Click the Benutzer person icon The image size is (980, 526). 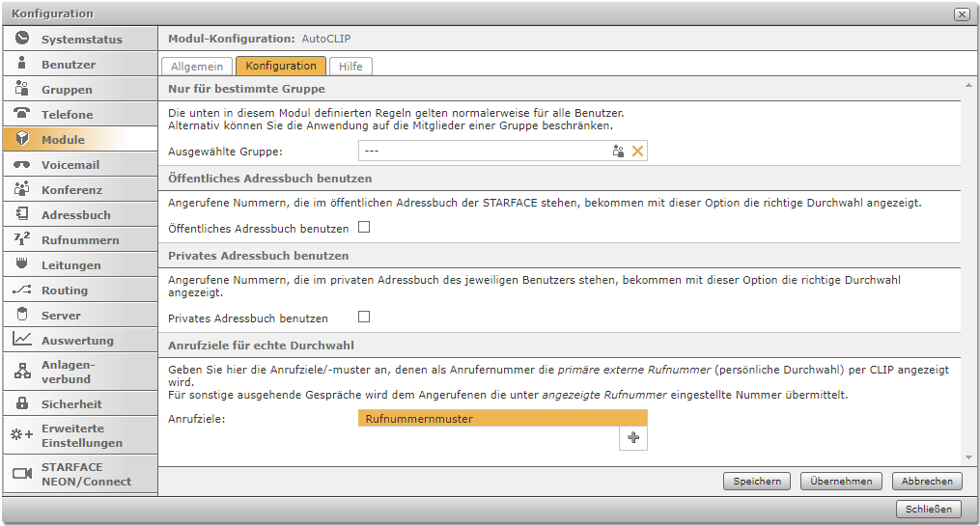tap(22, 64)
